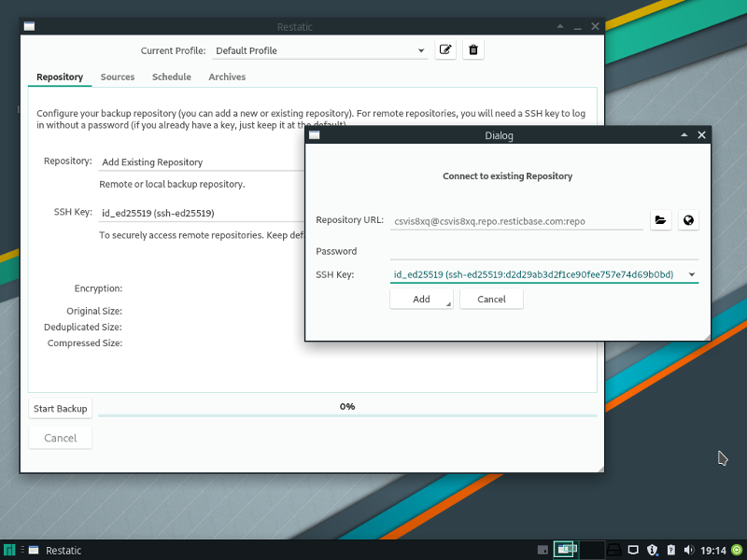Click the edit profile pencil icon
This screenshot has height=560, width=747.
[445, 49]
